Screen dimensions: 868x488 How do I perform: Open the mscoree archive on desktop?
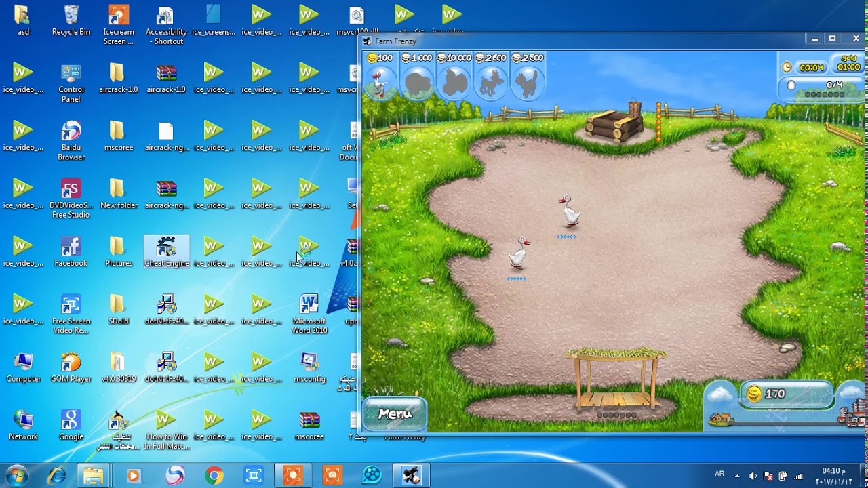tap(309, 426)
